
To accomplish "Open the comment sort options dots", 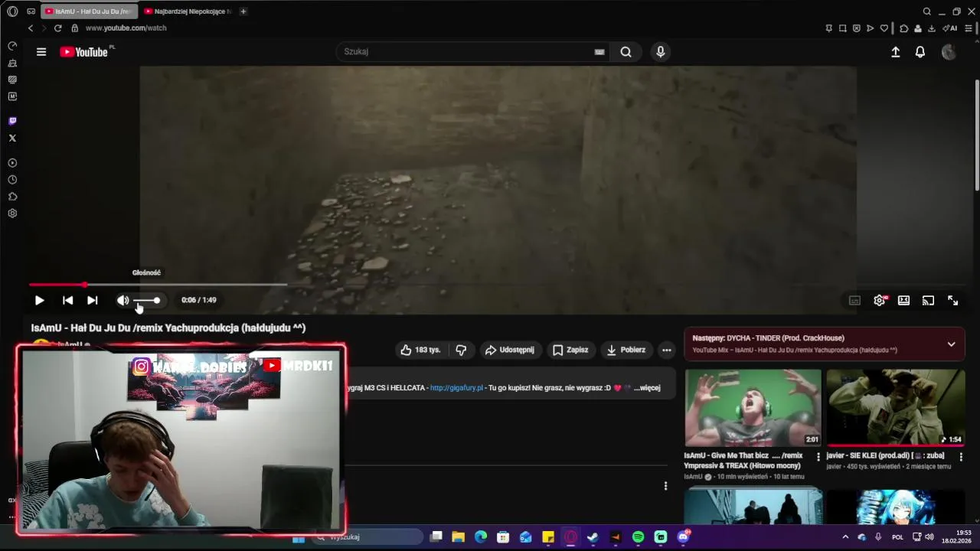I will coord(665,486).
